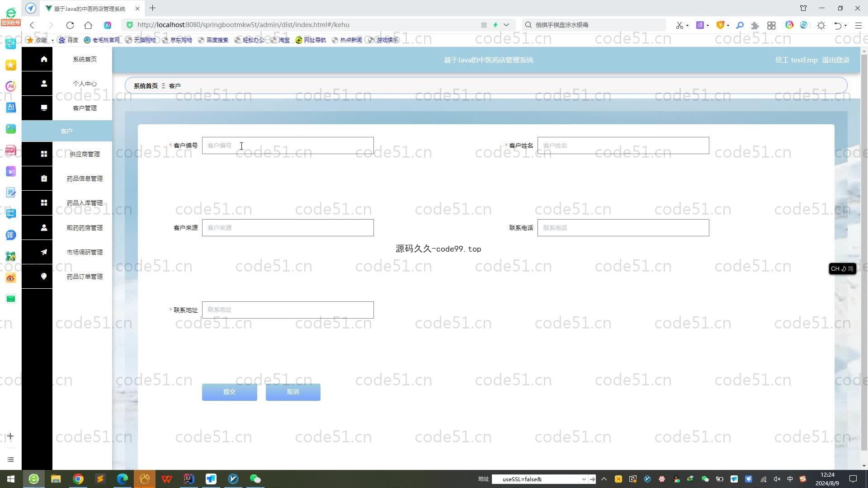Open the scissors screenshot tool icon
868x488 pixels.
[x=679, y=25]
